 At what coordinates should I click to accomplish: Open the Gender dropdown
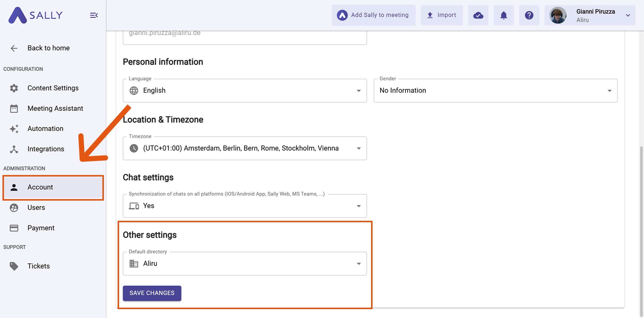click(495, 91)
